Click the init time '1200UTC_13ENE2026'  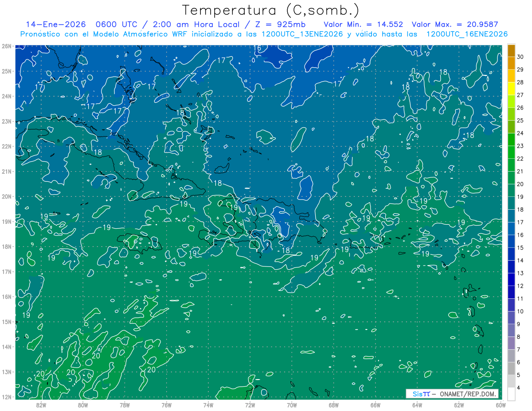click(x=302, y=34)
